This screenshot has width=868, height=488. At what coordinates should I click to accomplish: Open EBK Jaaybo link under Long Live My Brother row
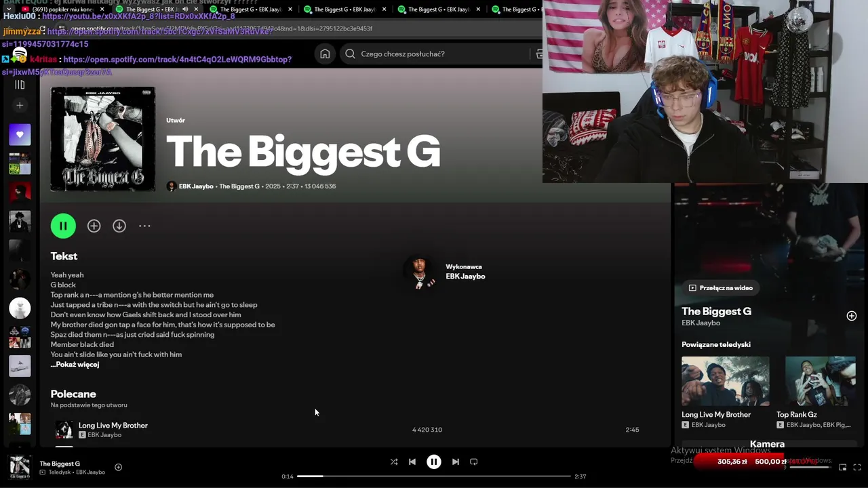pyautogui.click(x=104, y=435)
